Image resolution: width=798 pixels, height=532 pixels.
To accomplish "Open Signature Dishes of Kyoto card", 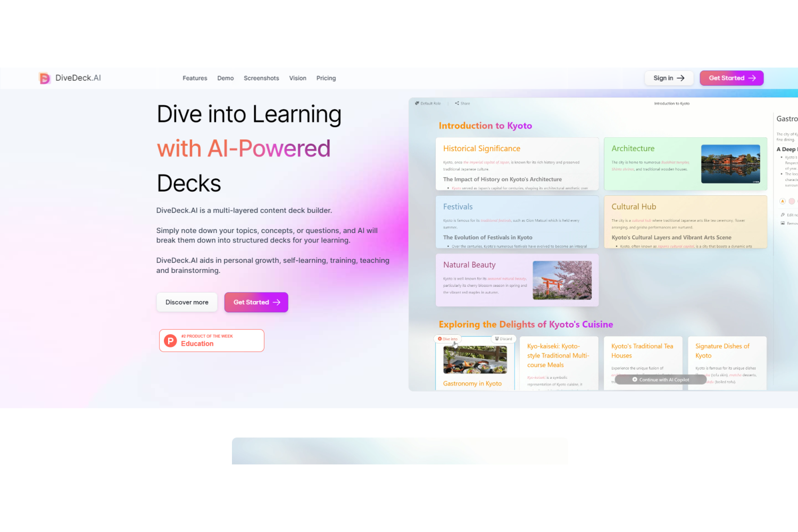I will [x=727, y=363].
